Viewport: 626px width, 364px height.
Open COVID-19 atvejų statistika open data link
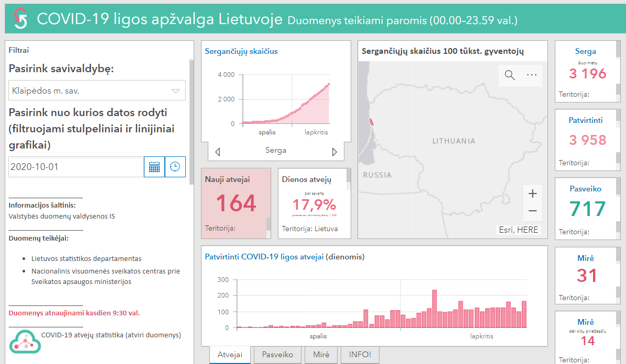click(x=110, y=335)
